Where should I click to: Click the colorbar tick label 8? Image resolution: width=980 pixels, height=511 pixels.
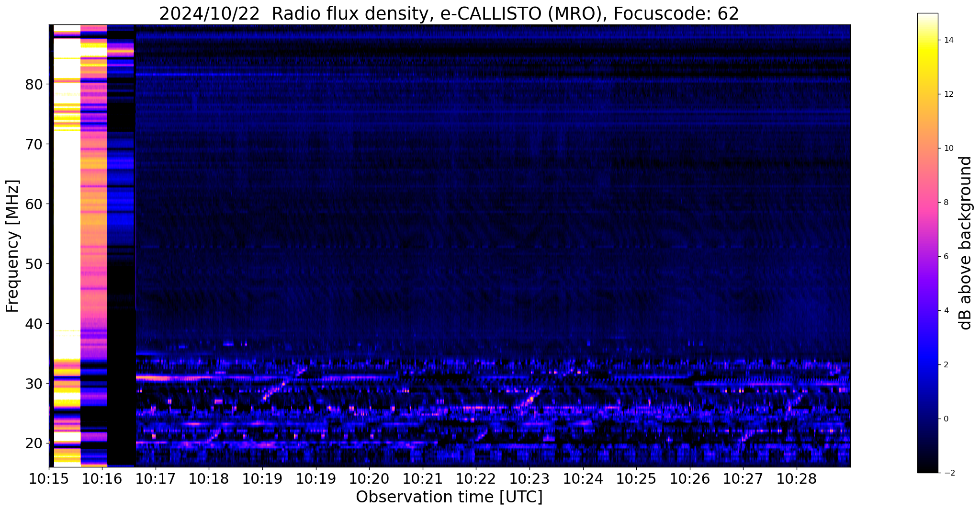click(946, 202)
